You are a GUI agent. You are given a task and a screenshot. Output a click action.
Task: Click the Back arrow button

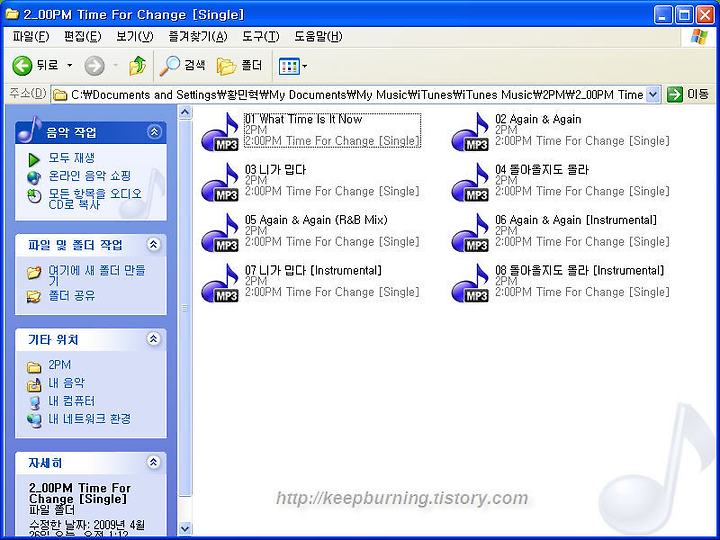click(22, 66)
